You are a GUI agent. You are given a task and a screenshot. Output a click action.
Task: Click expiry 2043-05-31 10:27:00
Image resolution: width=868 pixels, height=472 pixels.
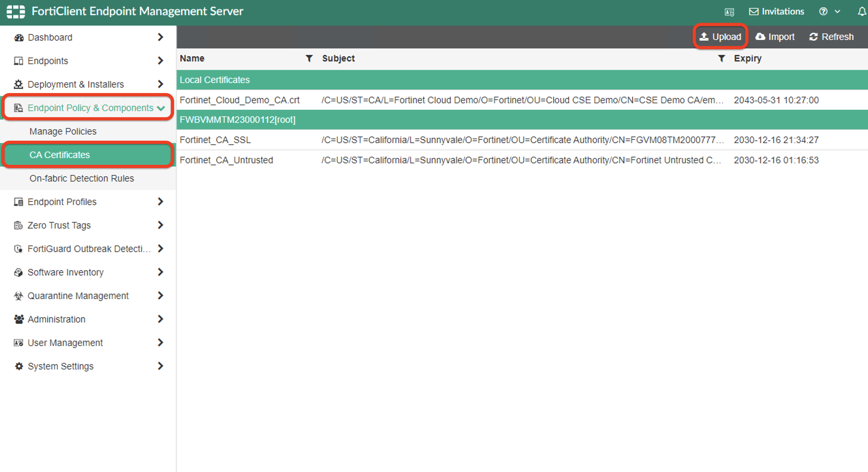pos(776,100)
